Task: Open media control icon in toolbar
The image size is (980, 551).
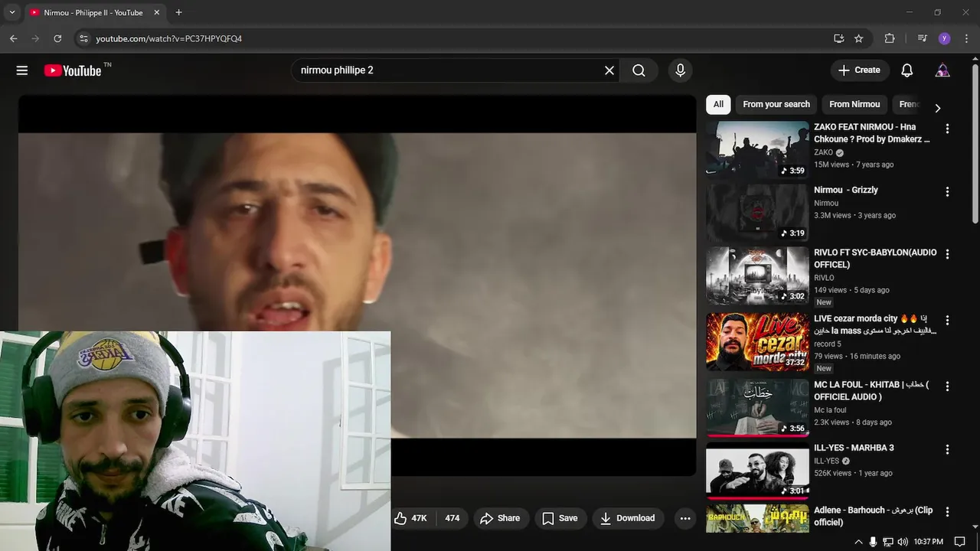Action: pyautogui.click(x=922, y=38)
